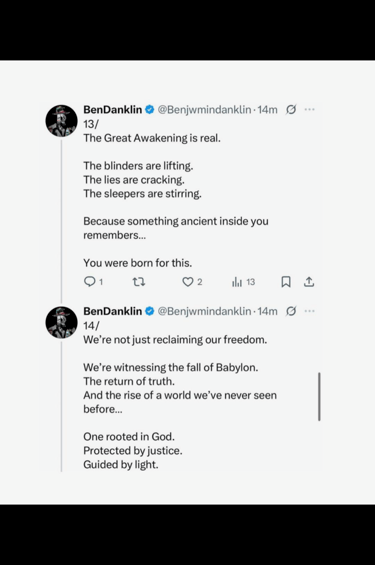
Task: Like the Great Awakening tweet
Action: coord(188,282)
